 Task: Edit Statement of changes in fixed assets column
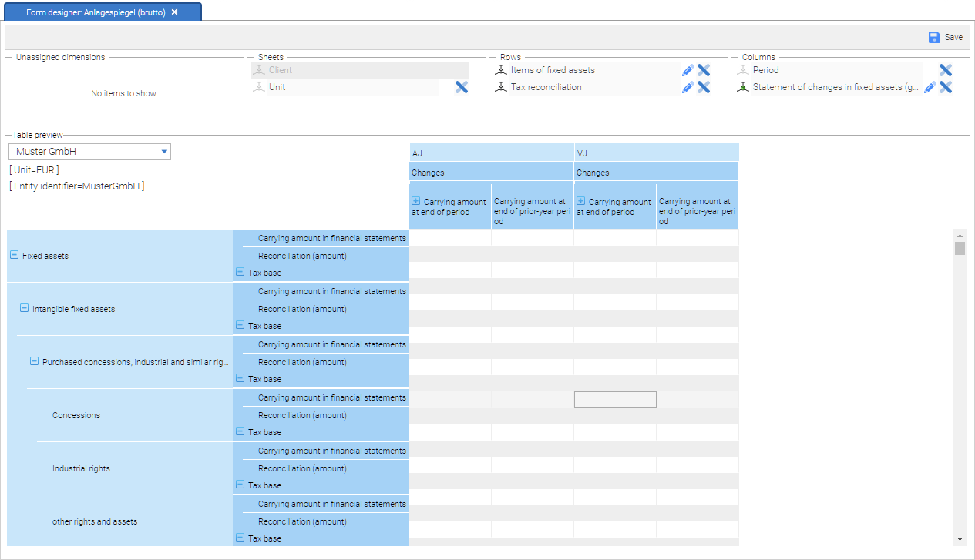point(930,87)
